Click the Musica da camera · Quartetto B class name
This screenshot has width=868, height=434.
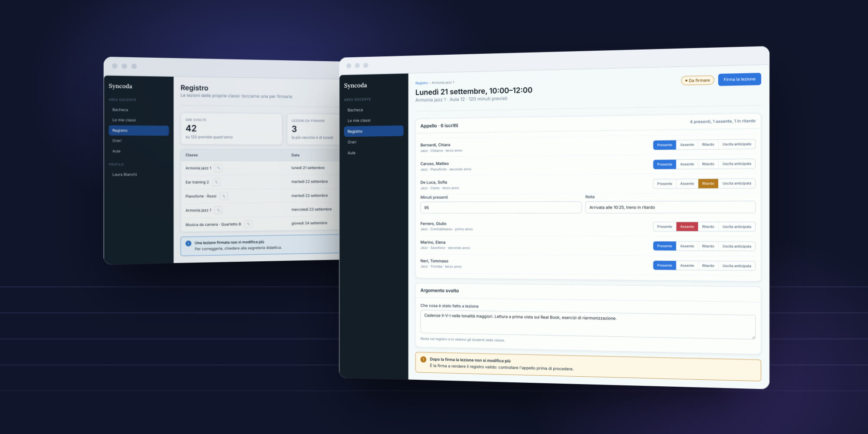coord(213,224)
